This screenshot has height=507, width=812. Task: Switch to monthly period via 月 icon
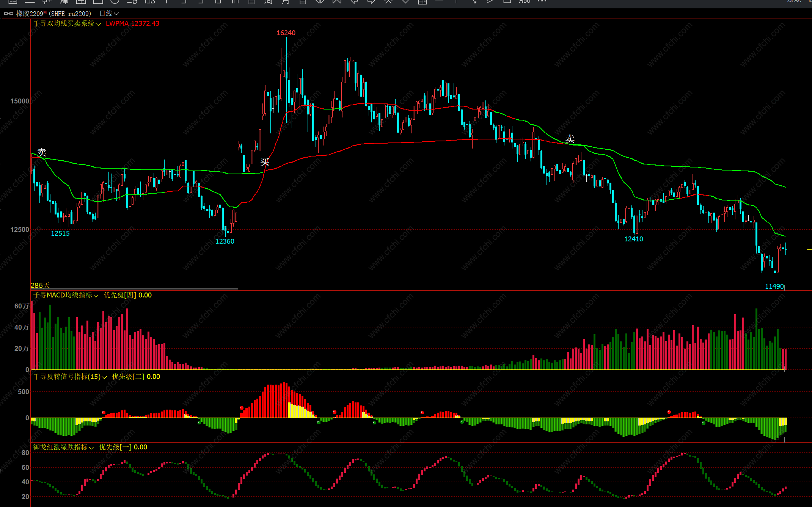(x=286, y=2)
